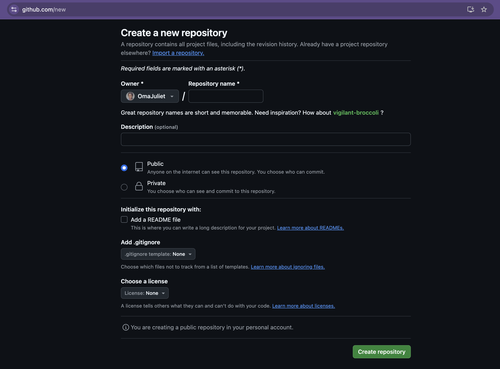Click the install app icon in address bar
The height and width of the screenshot is (369, 500).
470,10
